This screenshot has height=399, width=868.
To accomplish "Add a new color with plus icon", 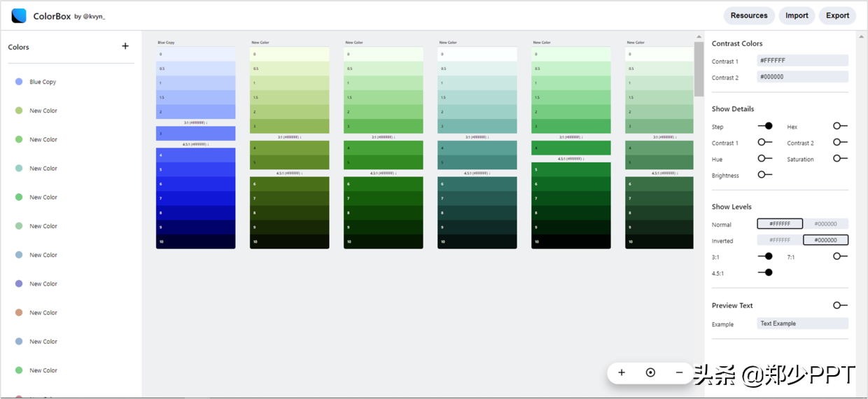I will tap(125, 46).
